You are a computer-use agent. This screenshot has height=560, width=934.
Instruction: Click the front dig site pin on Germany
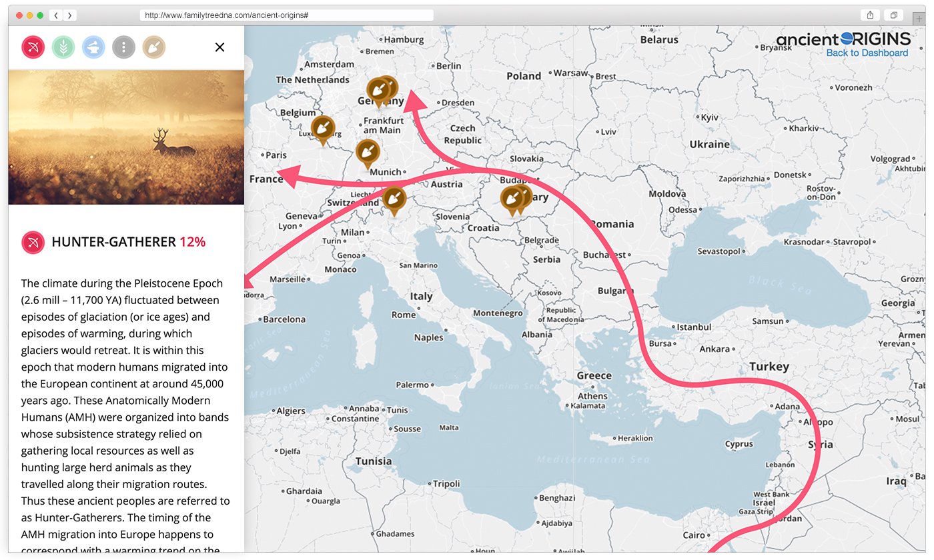378,92
